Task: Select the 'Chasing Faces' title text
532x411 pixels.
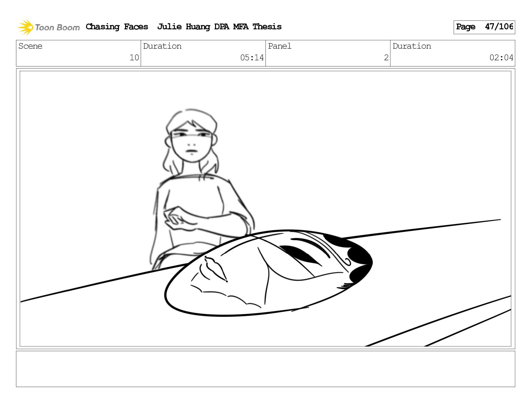Action: (x=117, y=27)
